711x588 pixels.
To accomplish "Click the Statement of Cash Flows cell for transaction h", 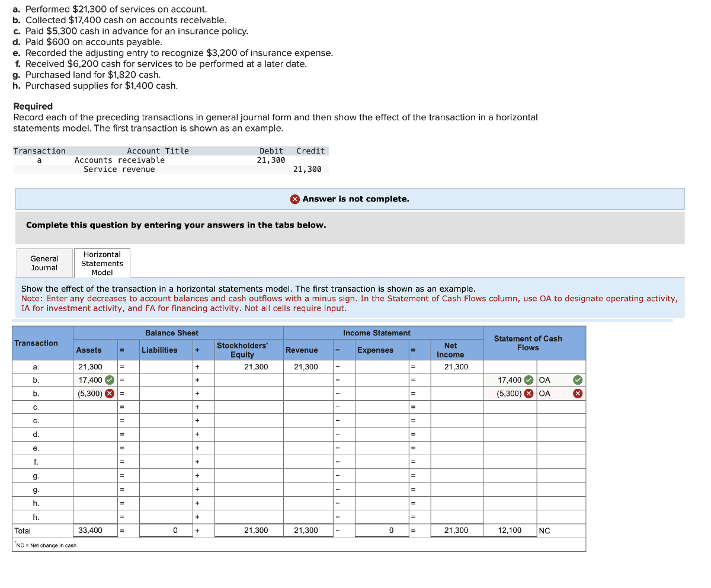I will coord(510,503).
